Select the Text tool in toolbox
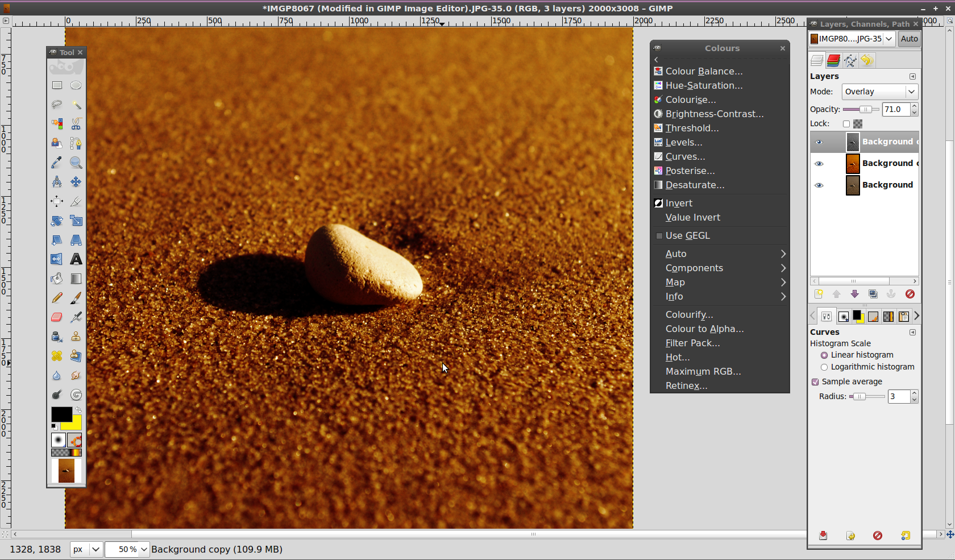955x560 pixels. (76, 259)
